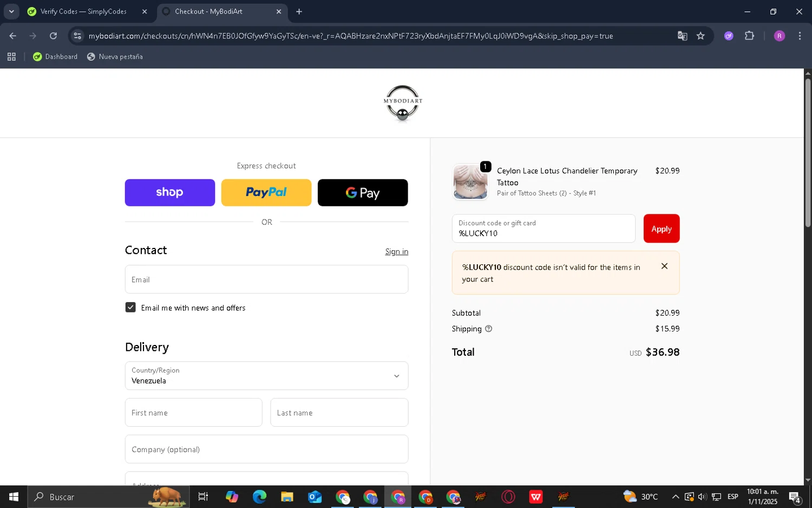Open the notification center icon

[x=795, y=497]
